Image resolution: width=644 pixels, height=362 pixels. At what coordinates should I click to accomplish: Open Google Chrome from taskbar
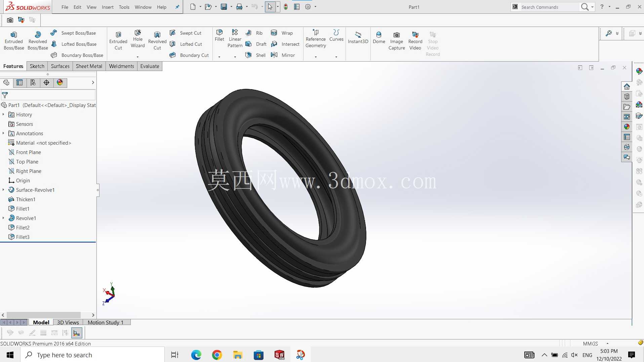point(217,355)
